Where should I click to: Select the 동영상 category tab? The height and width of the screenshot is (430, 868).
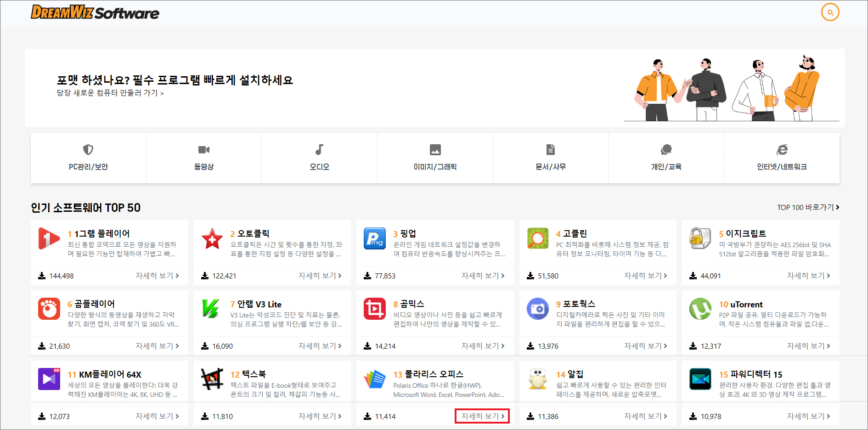(x=204, y=158)
